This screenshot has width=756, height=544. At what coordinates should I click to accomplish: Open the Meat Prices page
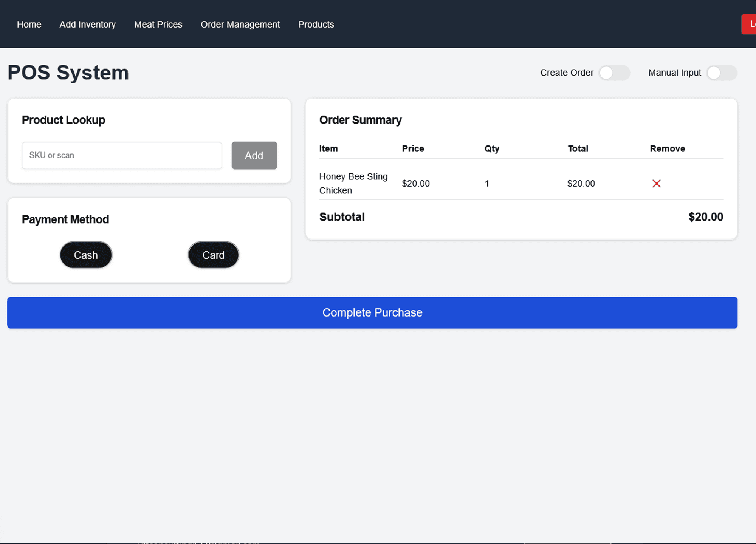(x=158, y=24)
